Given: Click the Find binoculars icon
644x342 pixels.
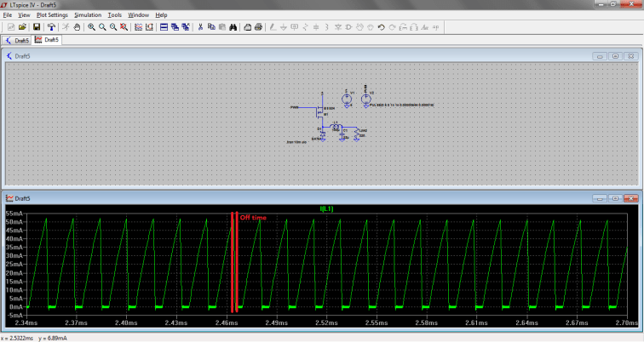Looking at the screenshot, I should pos(233,27).
